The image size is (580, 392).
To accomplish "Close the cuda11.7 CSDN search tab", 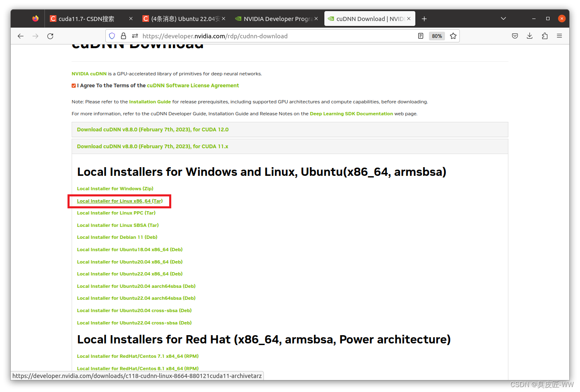I will click(x=131, y=19).
